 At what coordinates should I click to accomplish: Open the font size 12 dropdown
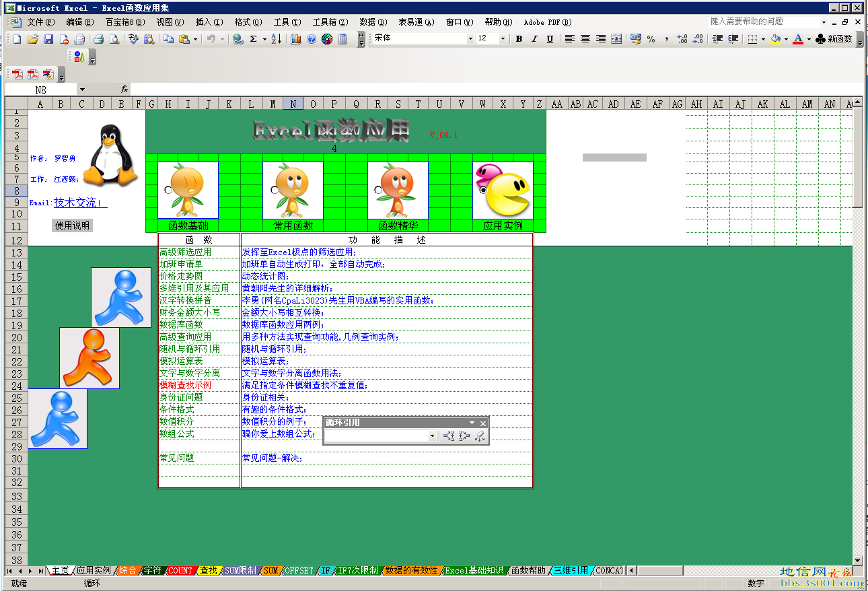point(503,39)
